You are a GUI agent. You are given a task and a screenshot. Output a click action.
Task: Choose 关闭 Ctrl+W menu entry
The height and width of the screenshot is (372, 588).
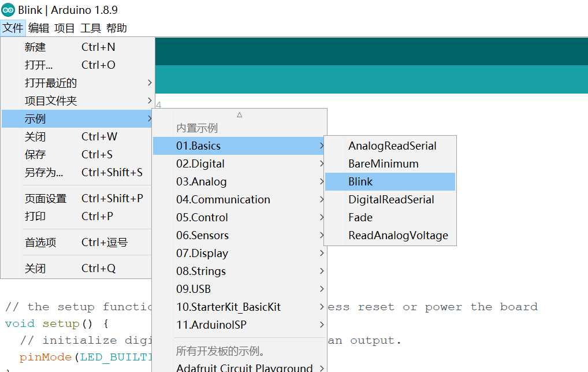pos(77,136)
